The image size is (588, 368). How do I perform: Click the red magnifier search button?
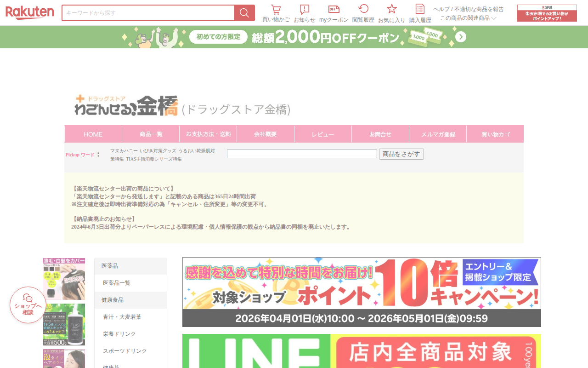[x=244, y=13]
